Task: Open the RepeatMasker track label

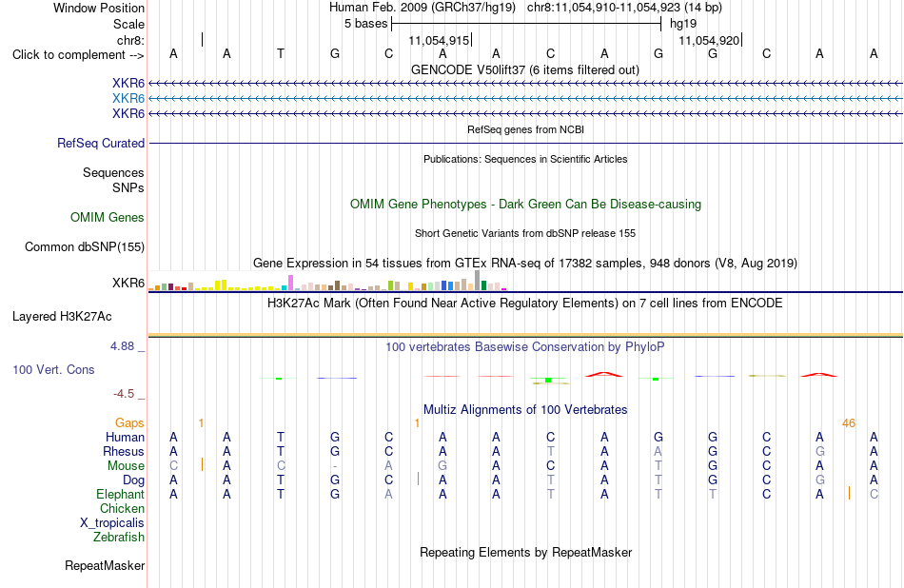Action: 105,565
